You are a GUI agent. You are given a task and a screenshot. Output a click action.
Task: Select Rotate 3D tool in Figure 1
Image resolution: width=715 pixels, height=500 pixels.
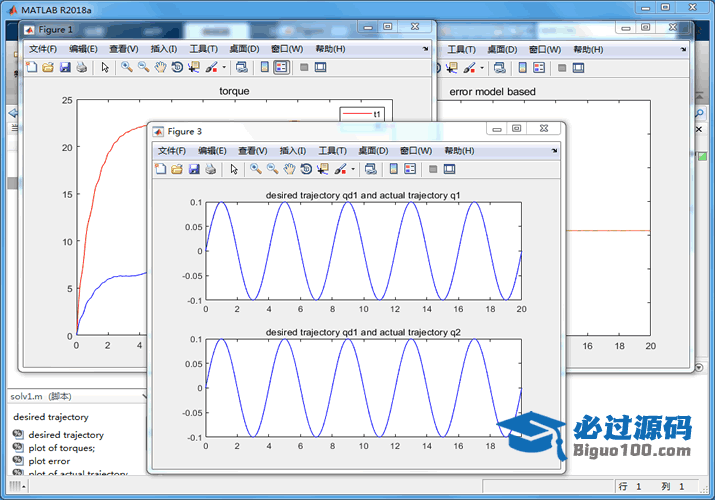coord(177,67)
